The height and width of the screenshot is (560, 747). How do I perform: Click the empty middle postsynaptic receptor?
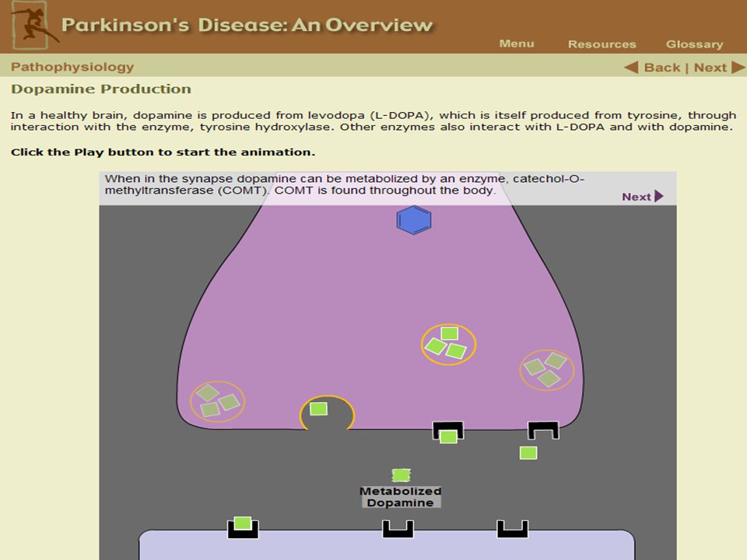[x=398, y=529]
